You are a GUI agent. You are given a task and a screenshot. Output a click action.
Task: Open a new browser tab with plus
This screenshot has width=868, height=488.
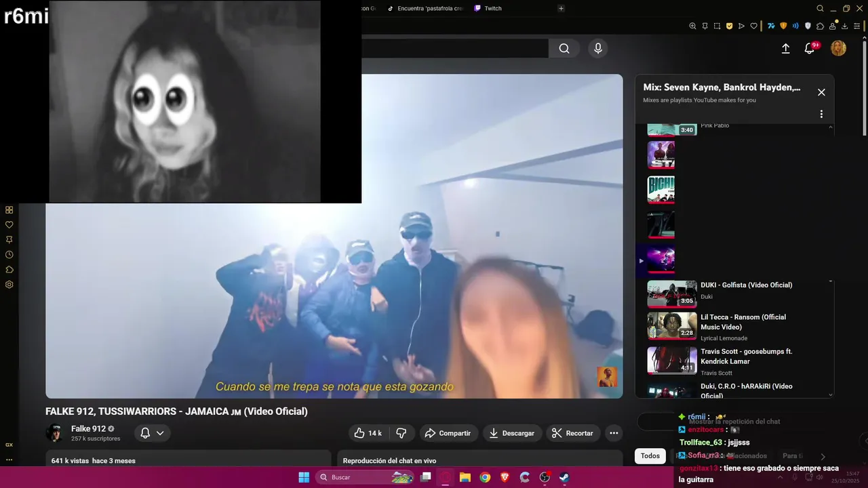click(x=561, y=8)
